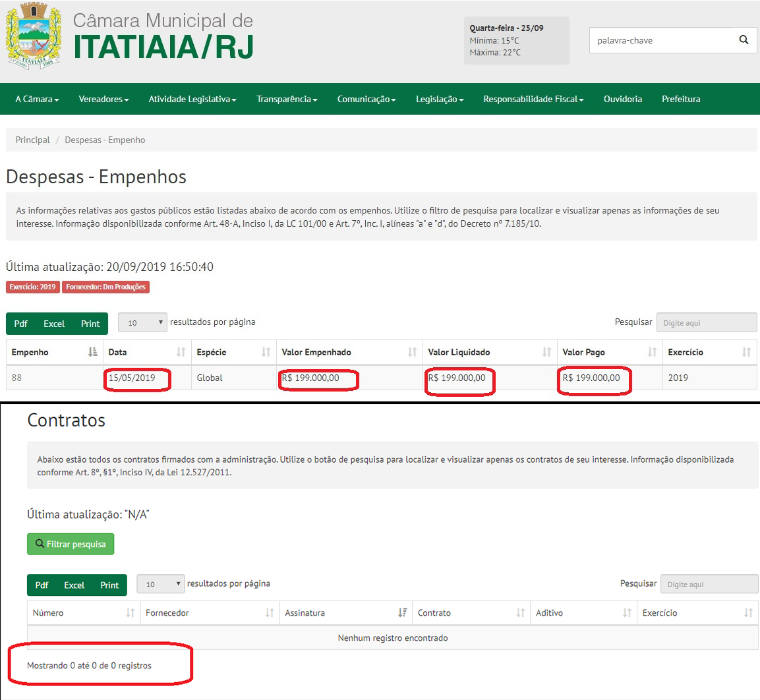Click the Fornecedor: Dm Produções filter tag
The width and height of the screenshot is (760, 700).
click(x=105, y=287)
